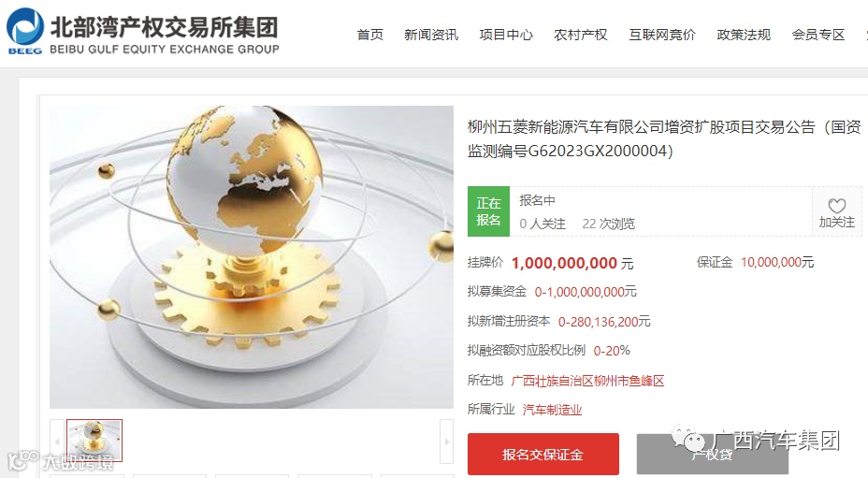Click the large golden globe image
The width and height of the screenshot is (868, 478).
(x=252, y=257)
